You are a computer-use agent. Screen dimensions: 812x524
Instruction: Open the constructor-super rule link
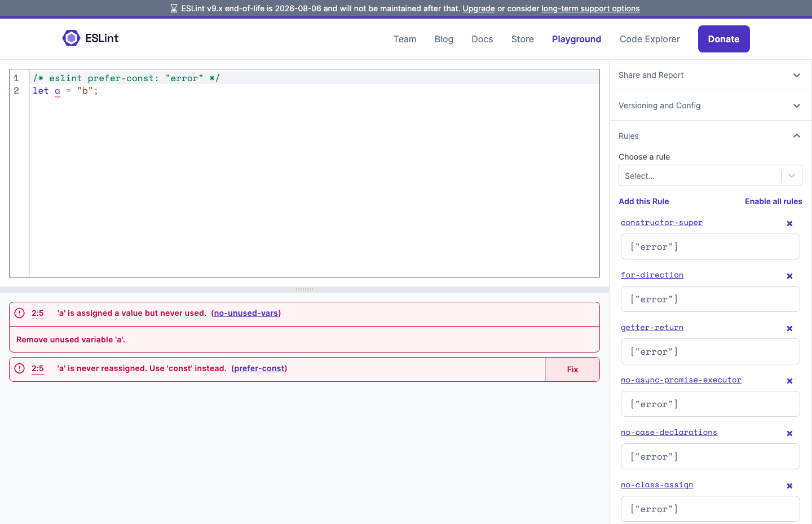[661, 222]
